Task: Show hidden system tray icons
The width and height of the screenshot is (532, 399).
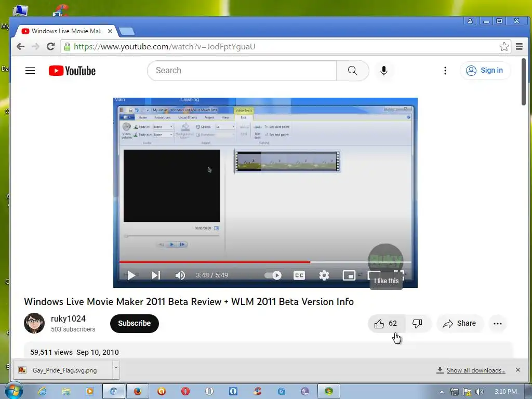Action: pos(442,392)
